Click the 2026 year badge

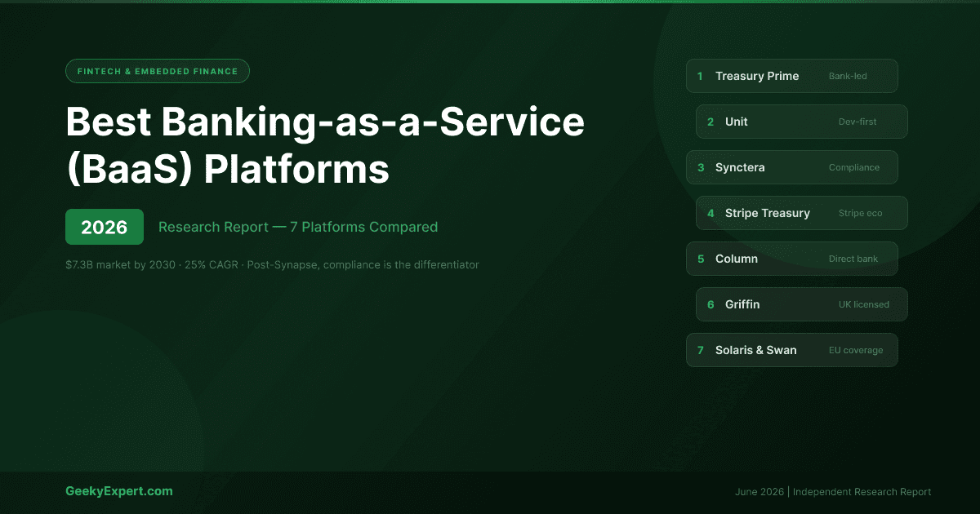[105, 227]
